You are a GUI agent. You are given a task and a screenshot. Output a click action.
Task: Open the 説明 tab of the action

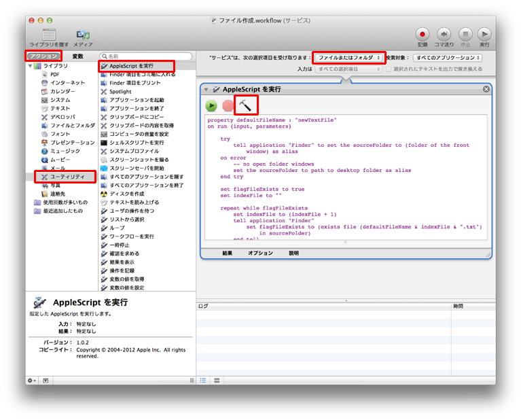pos(293,253)
